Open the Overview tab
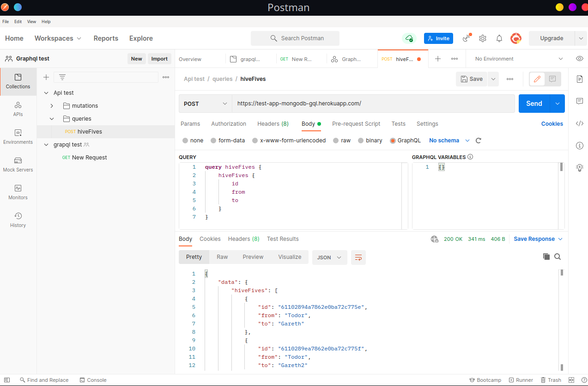The width and height of the screenshot is (588, 386). 190,59
